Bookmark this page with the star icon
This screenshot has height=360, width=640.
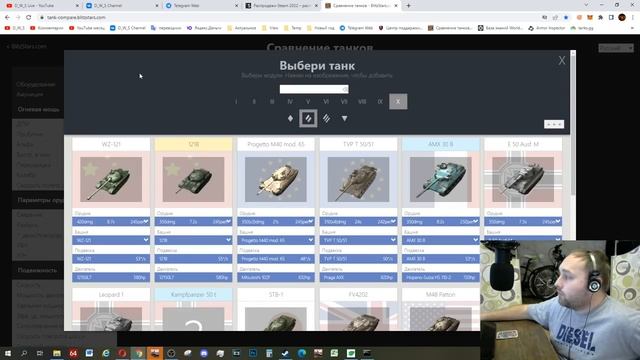click(x=566, y=18)
